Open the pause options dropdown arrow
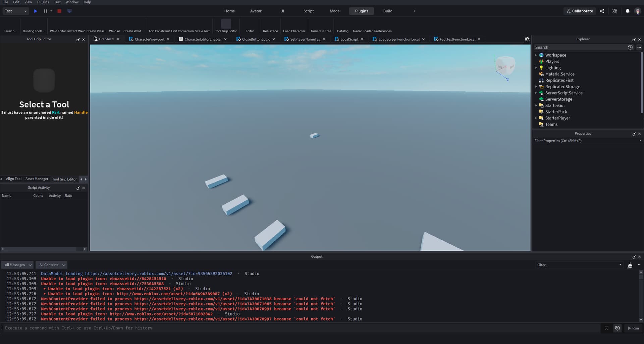This screenshot has width=644, height=344. (51, 11)
